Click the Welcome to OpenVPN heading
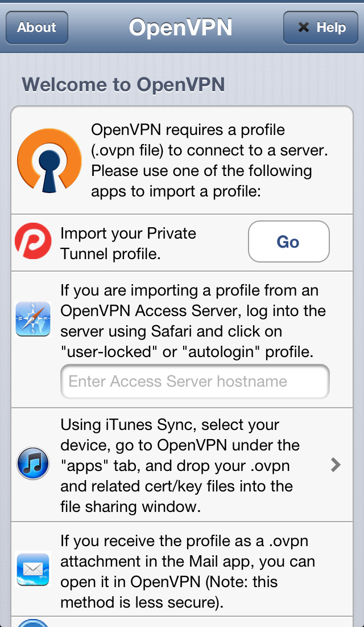The width and height of the screenshot is (364, 627). (x=123, y=85)
